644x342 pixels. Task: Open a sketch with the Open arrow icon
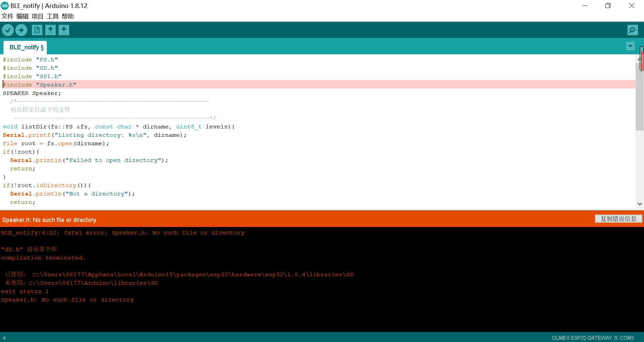pyautogui.click(x=50, y=30)
